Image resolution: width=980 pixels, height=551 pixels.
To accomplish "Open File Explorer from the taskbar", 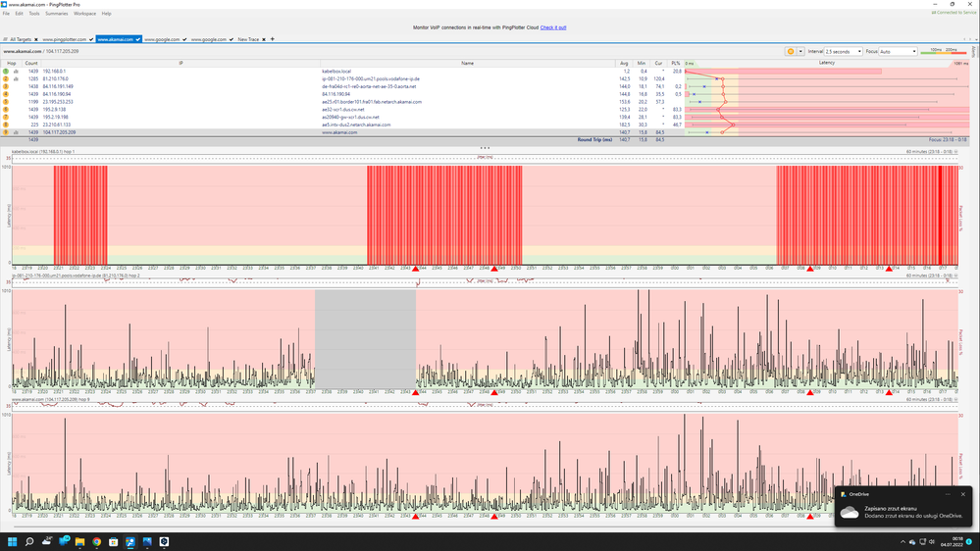I will point(80,541).
